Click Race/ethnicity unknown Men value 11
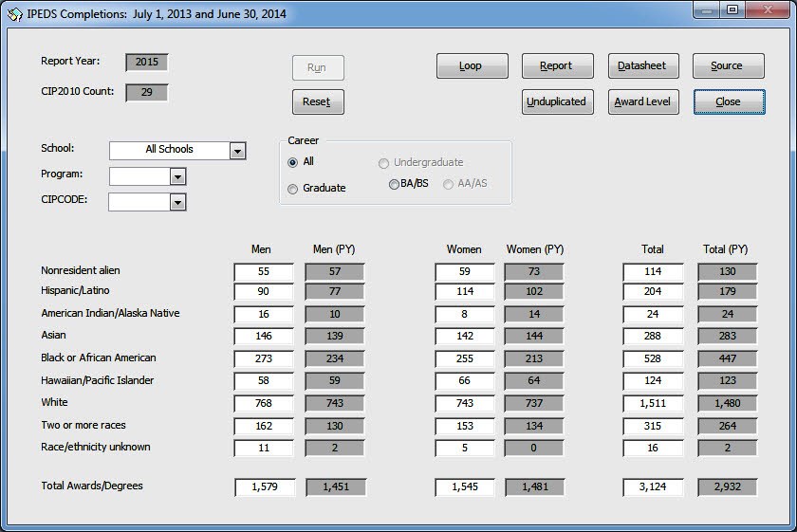 pyautogui.click(x=264, y=449)
